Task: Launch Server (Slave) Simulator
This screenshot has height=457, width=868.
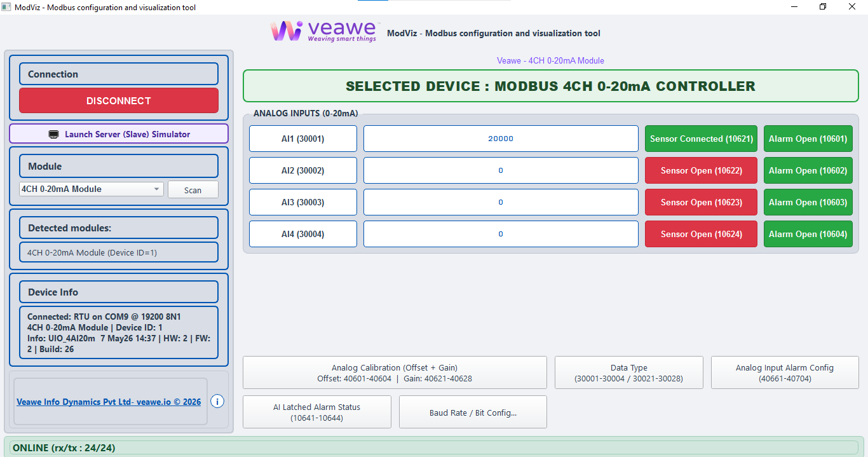Action: tap(119, 134)
